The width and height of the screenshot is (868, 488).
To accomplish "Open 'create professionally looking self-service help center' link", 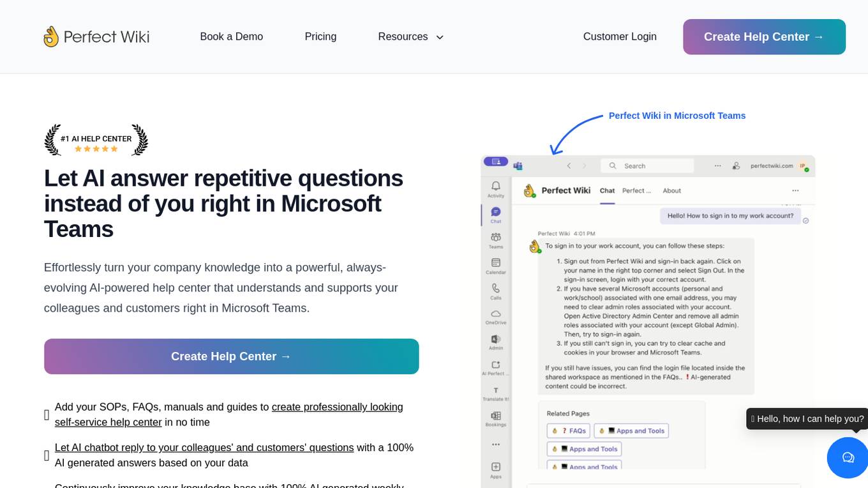I will [229, 415].
